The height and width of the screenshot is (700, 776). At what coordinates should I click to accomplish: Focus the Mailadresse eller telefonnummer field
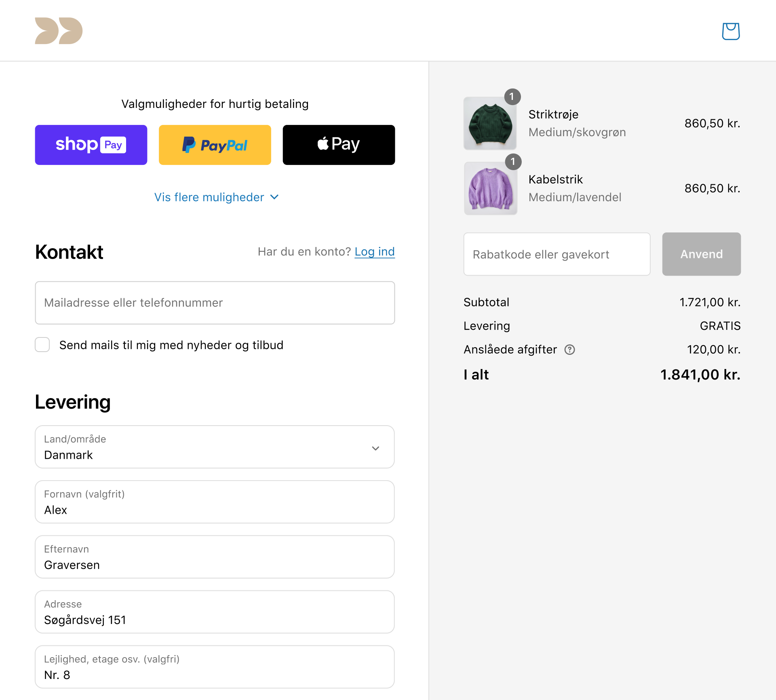[215, 303]
